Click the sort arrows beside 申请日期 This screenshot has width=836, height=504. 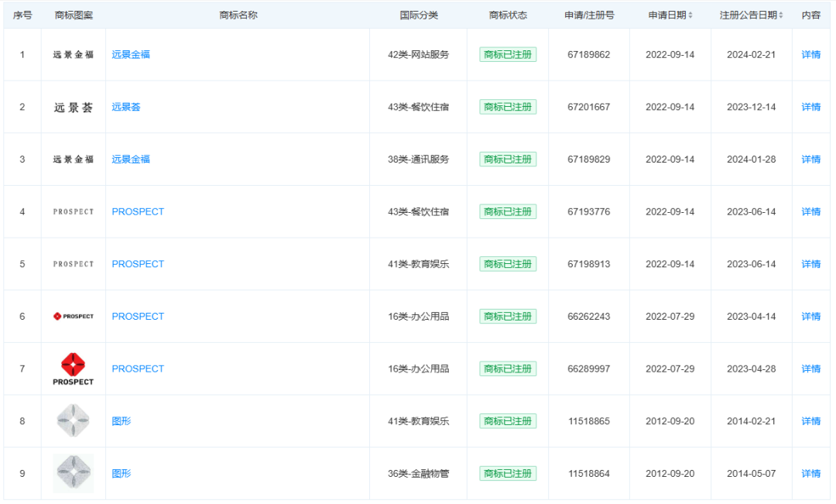coord(690,15)
